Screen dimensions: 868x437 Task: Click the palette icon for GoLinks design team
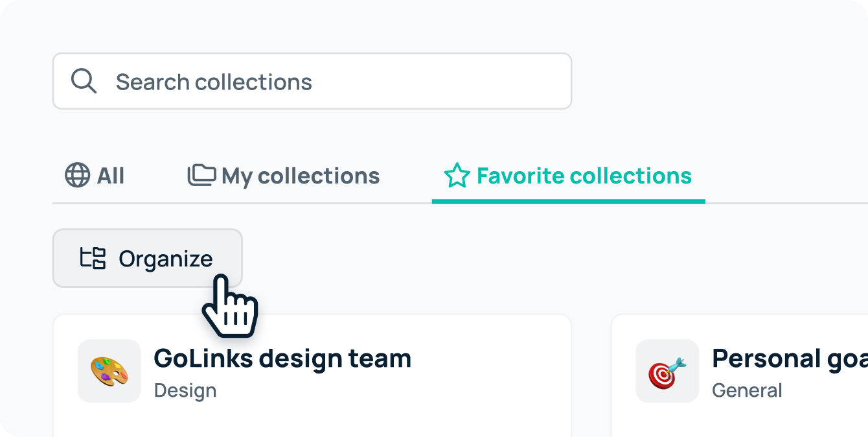109,370
